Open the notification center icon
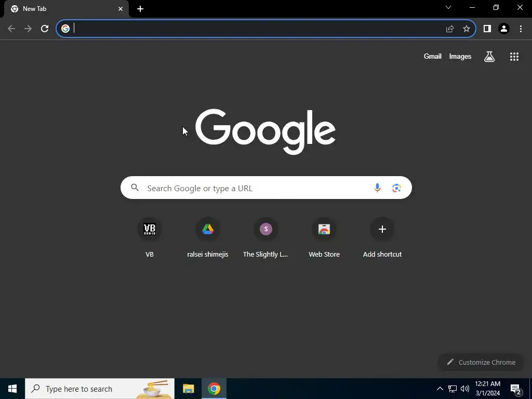532x399 pixels. (516, 389)
